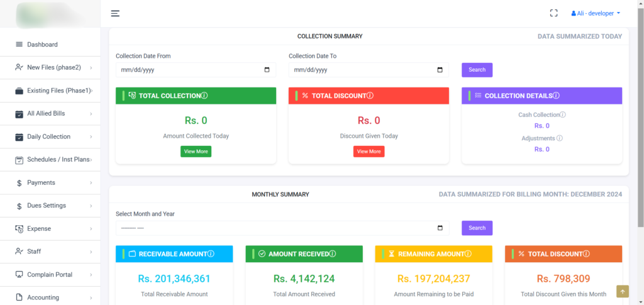644x305 pixels.
Task: Open Complain Portal menu item
Action: (49, 275)
